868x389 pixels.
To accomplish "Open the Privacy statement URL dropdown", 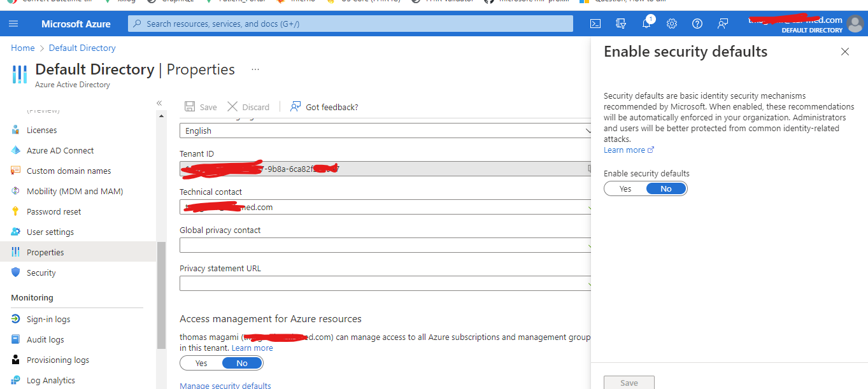I will [589, 283].
